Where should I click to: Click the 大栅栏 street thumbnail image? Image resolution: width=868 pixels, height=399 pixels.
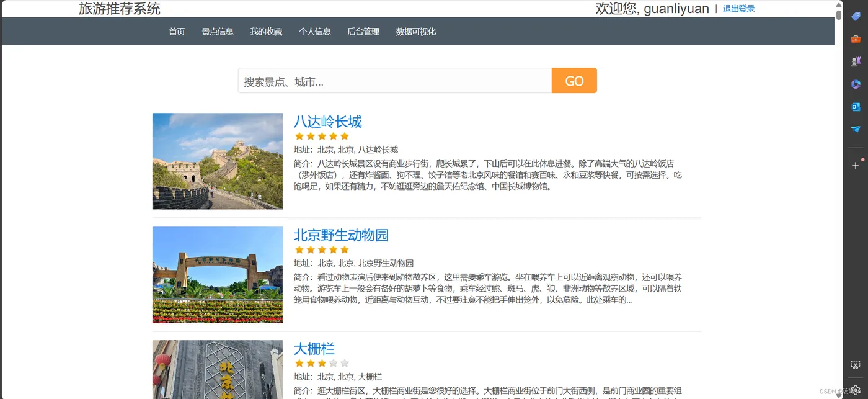(218, 369)
